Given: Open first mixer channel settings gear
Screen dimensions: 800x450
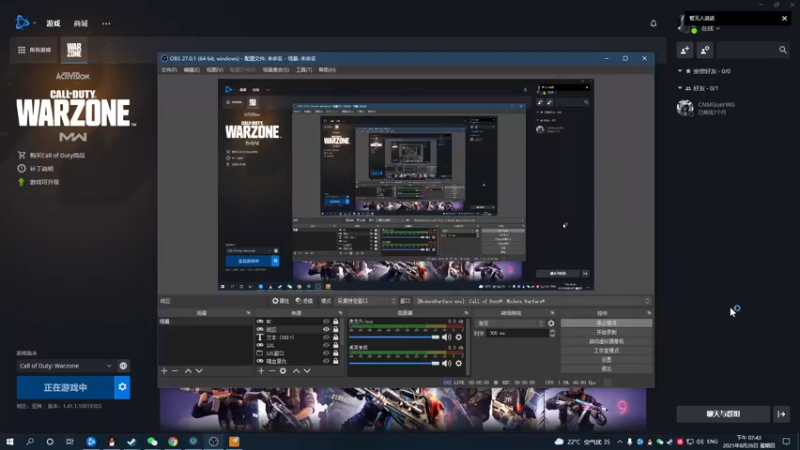Looking at the screenshot, I should point(459,337).
